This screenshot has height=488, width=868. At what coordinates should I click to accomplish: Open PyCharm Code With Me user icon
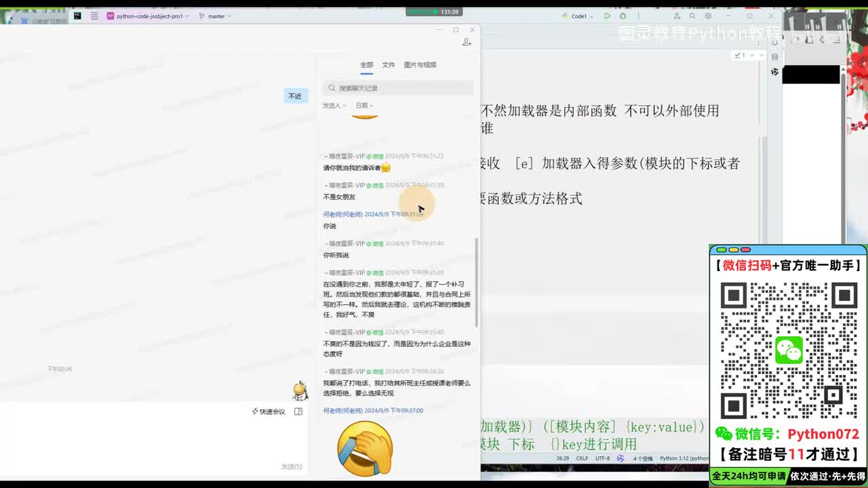677,16
